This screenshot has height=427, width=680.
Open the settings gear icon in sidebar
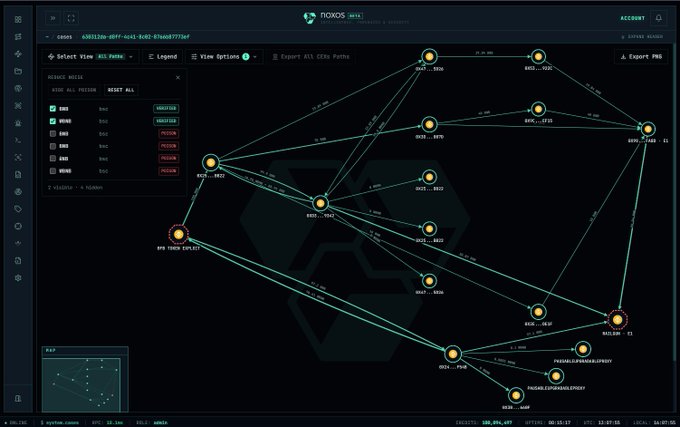coord(18,278)
